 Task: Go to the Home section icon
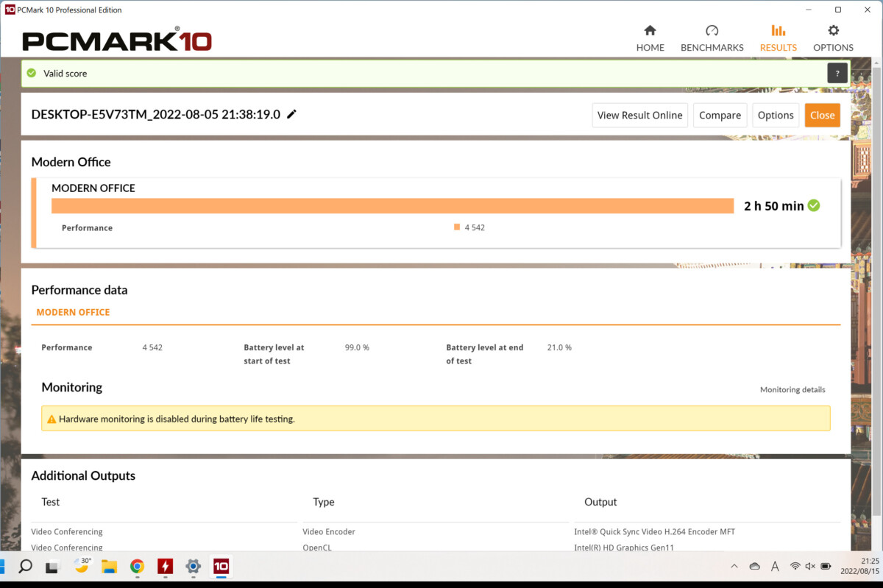pos(650,31)
